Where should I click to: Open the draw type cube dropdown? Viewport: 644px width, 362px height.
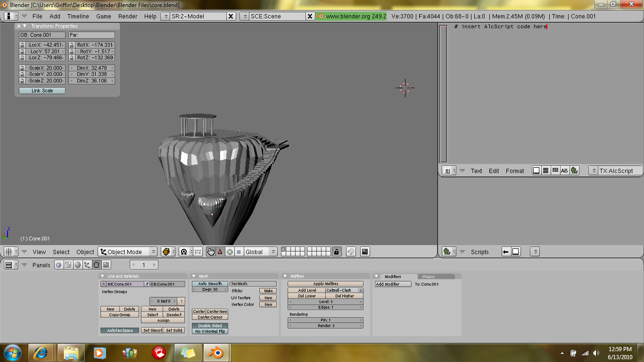coord(168,252)
